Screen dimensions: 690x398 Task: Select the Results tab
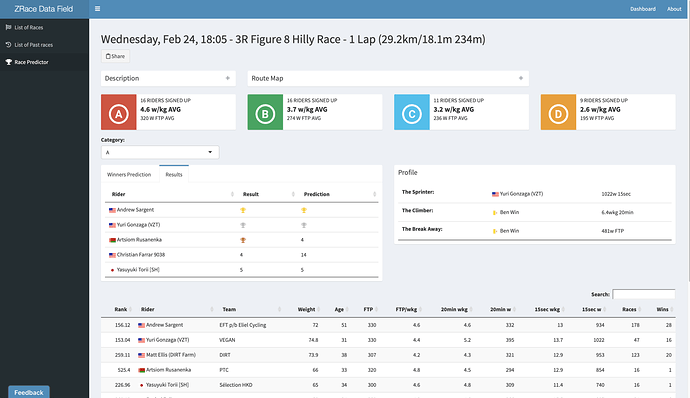point(174,174)
